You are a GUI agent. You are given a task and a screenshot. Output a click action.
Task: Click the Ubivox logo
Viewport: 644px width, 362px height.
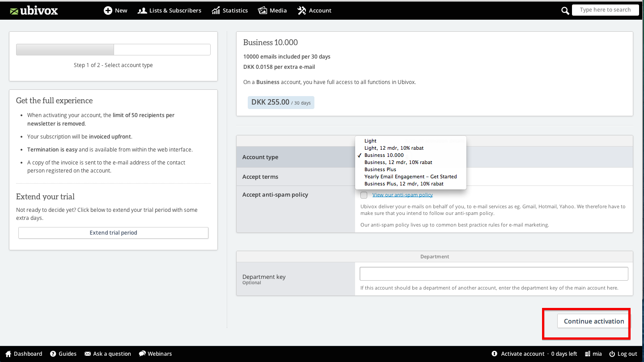point(34,10)
